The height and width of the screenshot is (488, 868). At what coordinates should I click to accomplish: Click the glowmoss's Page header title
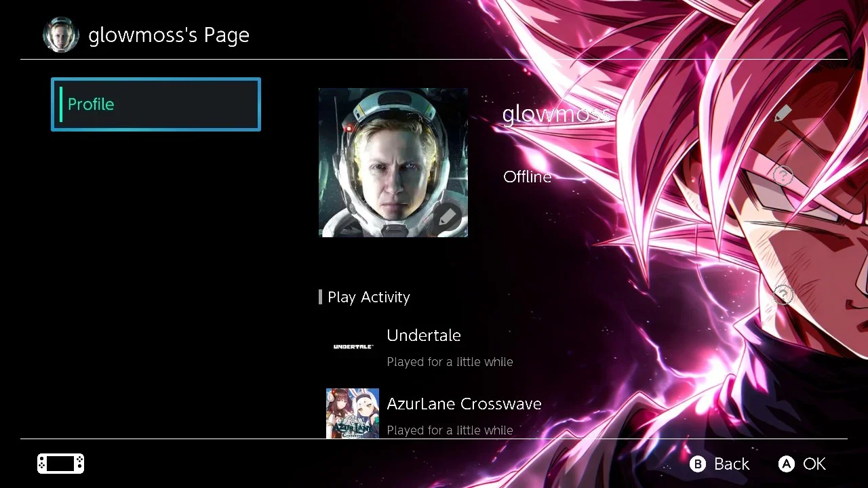pos(169,35)
